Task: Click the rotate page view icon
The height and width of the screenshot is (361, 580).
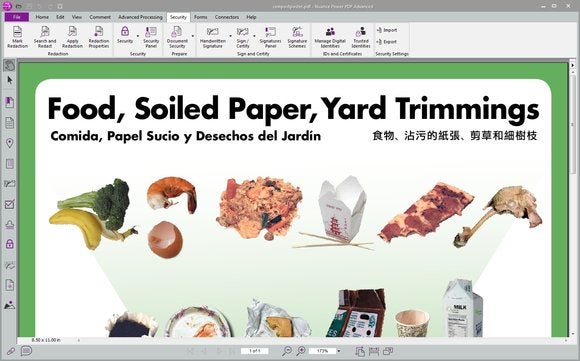Action: coord(360,351)
